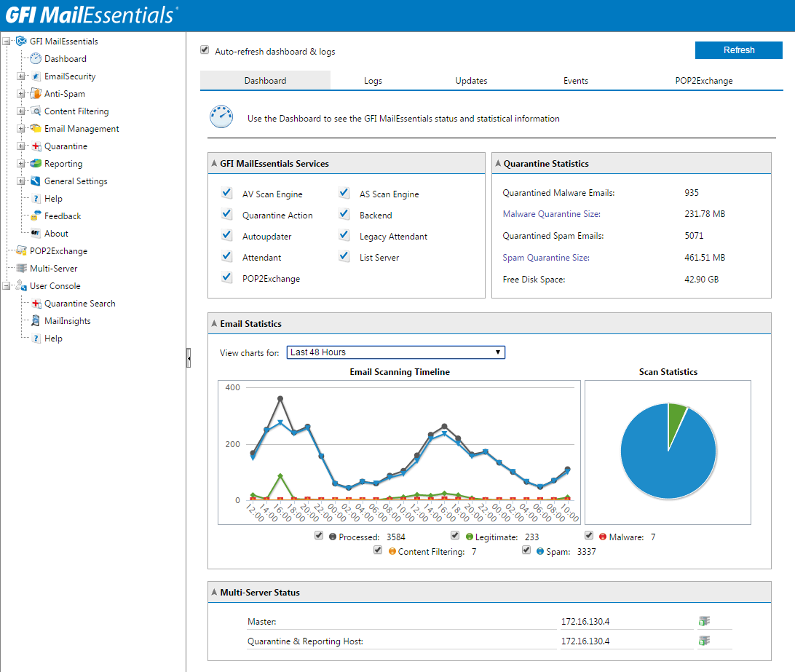Open MailInsights in the sidebar

[x=68, y=321]
